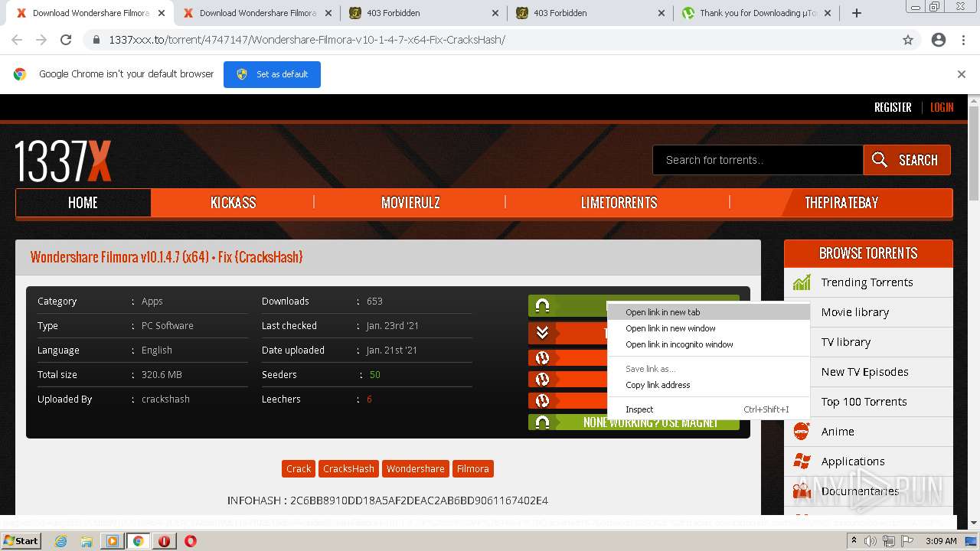Close the second 403 Forbidden tab
This screenshot has height=551, width=980.
coord(661,13)
